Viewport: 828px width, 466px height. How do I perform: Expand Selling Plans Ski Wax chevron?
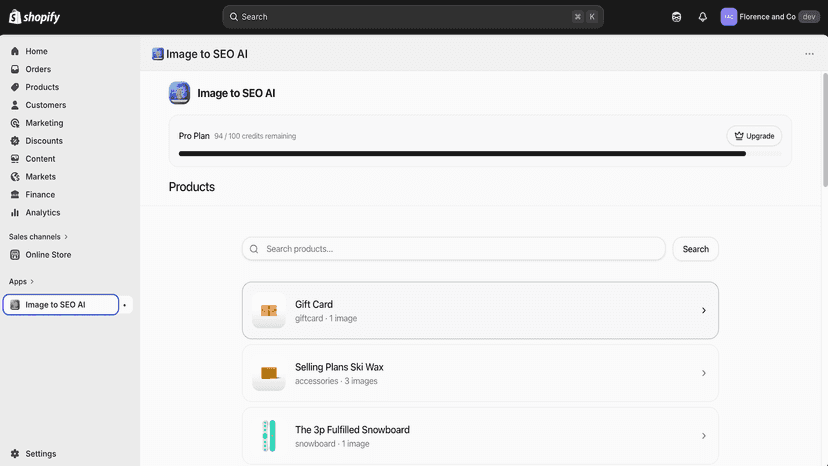tap(703, 374)
